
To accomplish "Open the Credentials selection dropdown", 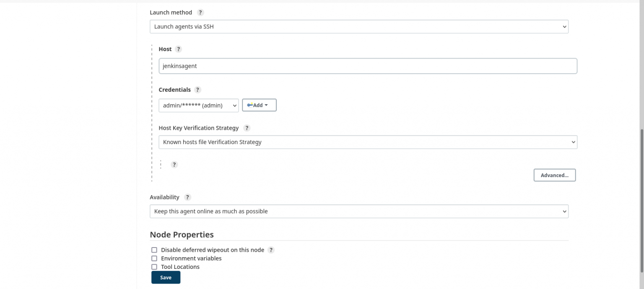I will [x=198, y=105].
